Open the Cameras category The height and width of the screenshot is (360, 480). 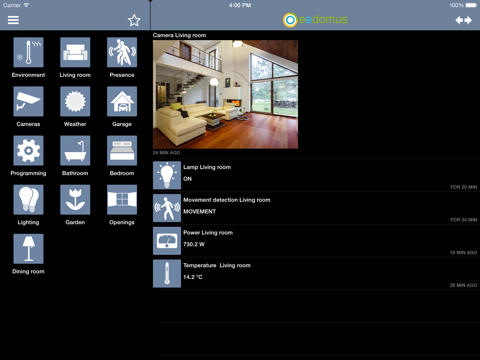pyautogui.click(x=28, y=101)
